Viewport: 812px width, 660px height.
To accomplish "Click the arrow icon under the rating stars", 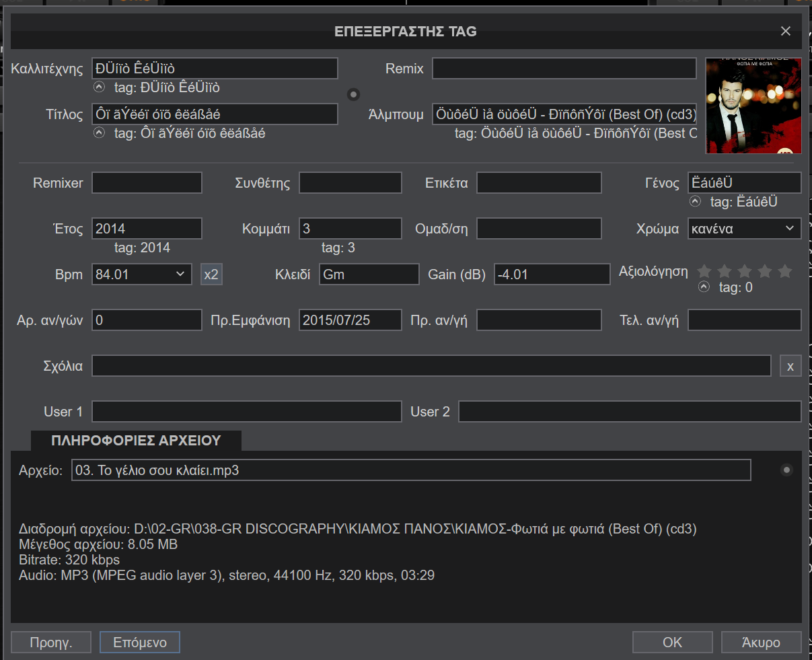I will point(704,287).
